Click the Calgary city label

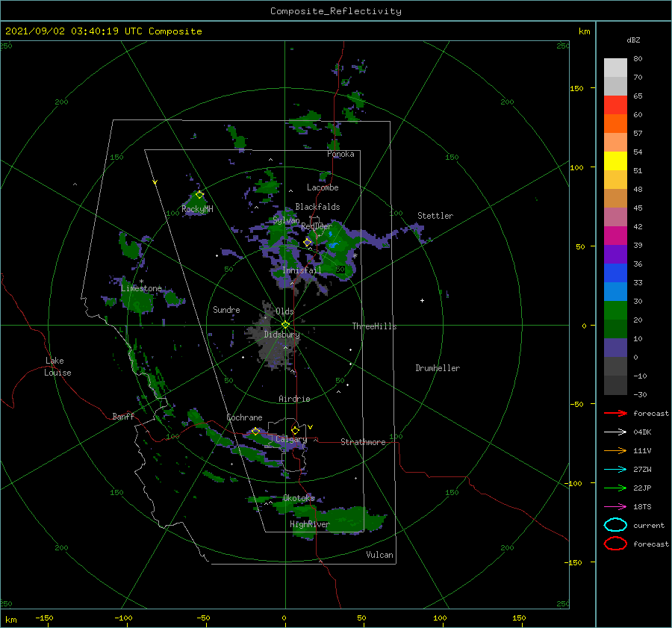click(x=291, y=439)
